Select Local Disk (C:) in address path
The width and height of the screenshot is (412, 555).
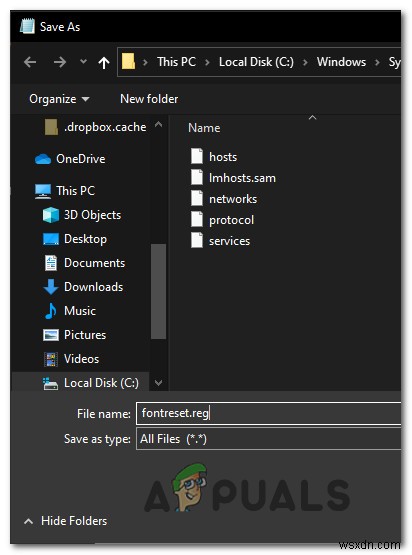(256, 62)
